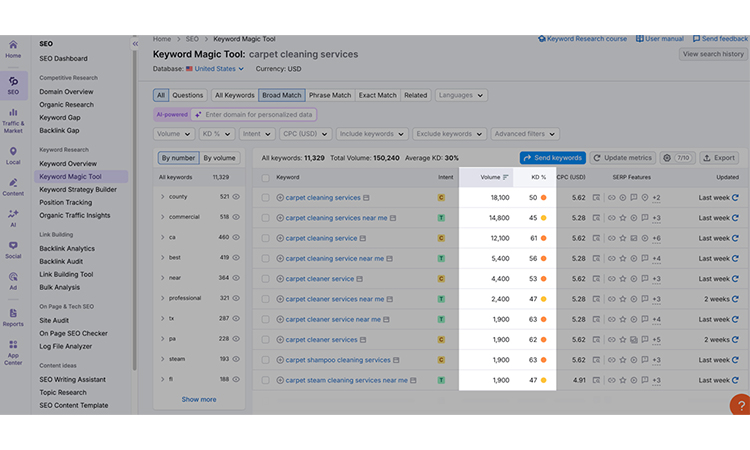The image size is (750, 450).
Task: Open the KD % filter dropdown
Action: click(x=216, y=134)
